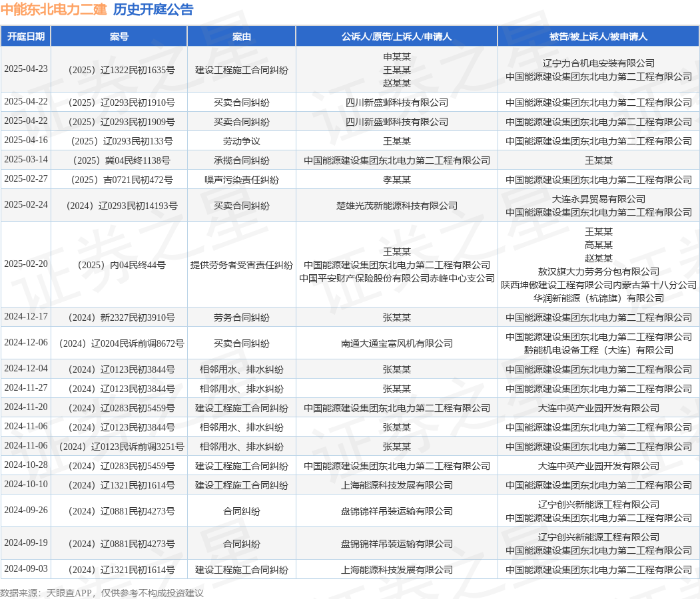Select case number (2024)辽0293民初14193号
Screen dimensions: 700x599
tap(121, 206)
